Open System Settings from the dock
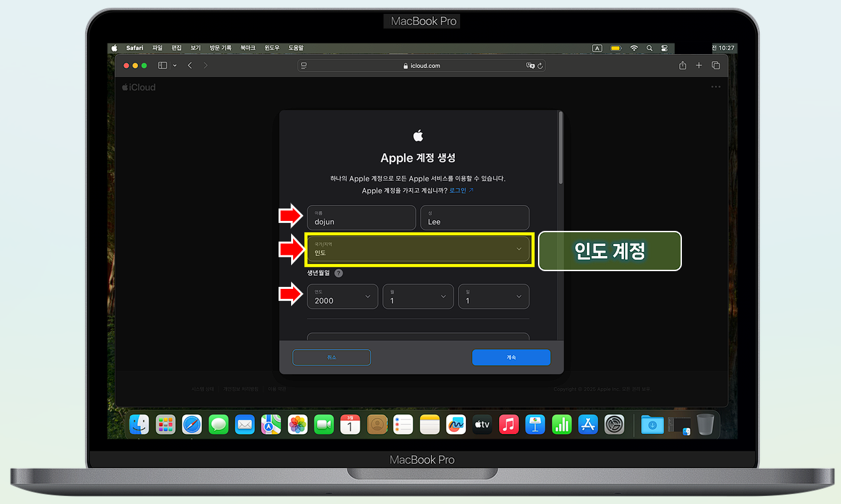Screen dimensions: 841x504 tap(614, 424)
